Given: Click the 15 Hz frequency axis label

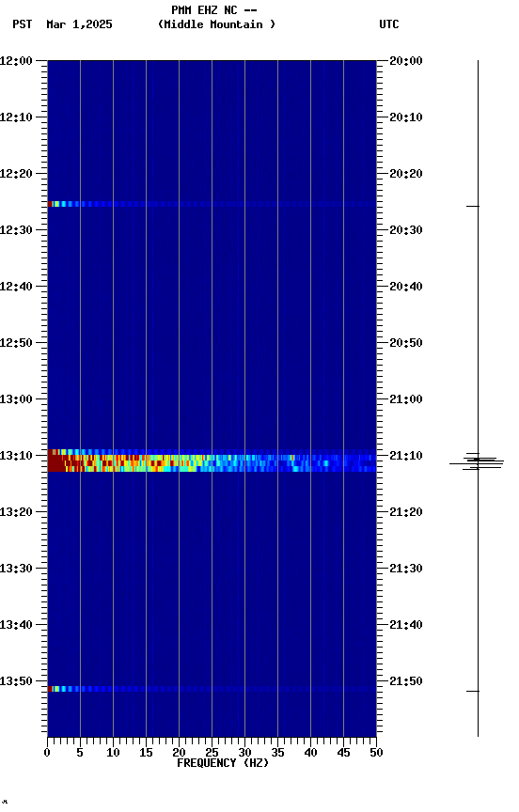Looking at the screenshot, I should point(146,753).
